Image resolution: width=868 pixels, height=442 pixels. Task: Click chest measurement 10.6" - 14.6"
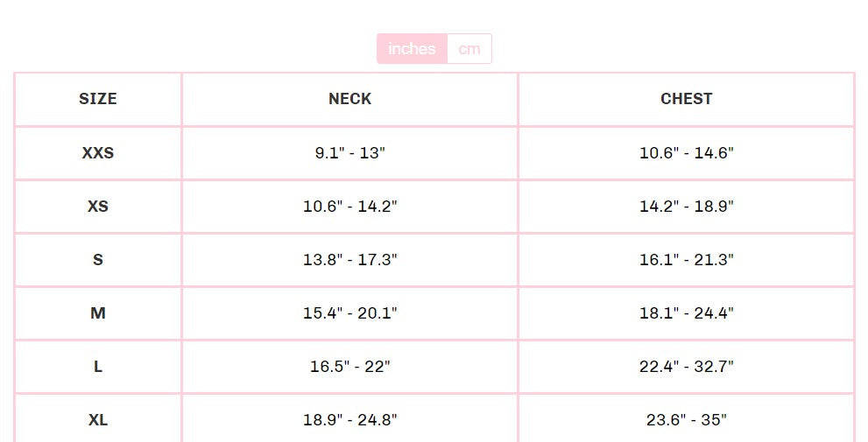coord(686,153)
